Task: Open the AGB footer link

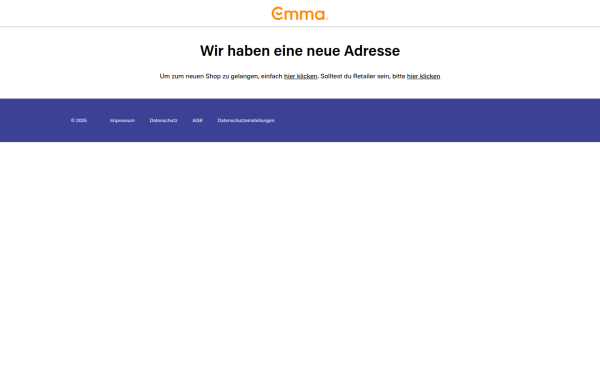Action: click(197, 120)
